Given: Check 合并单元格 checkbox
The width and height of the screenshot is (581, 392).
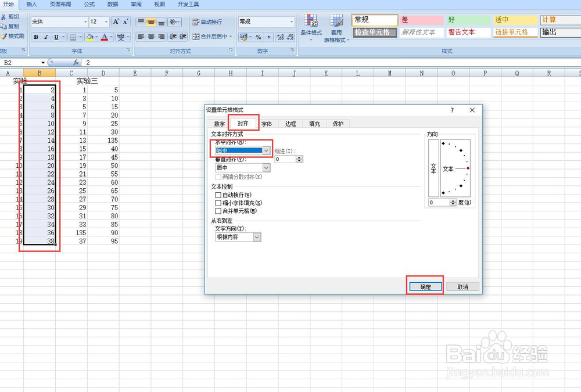Looking at the screenshot, I should [218, 211].
